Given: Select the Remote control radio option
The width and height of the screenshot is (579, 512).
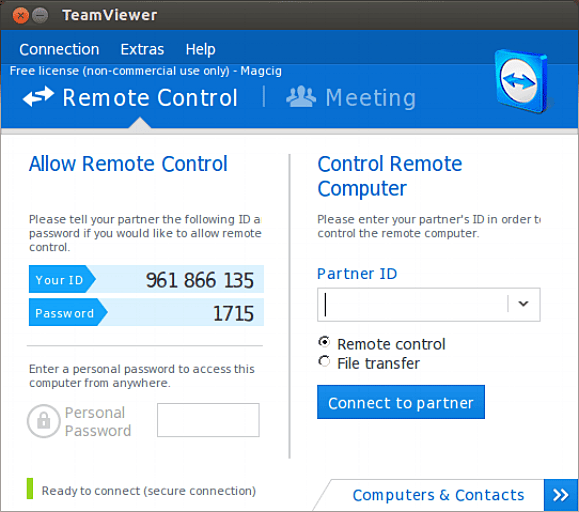Looking at the screenshot, I should point(324,342).
